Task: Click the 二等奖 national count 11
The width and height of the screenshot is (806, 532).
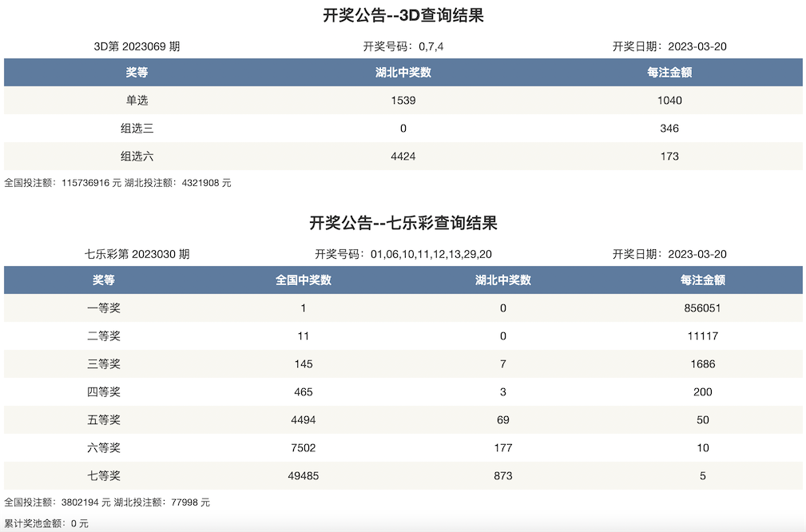Action: pyautogui.click(x=304, y=336)
